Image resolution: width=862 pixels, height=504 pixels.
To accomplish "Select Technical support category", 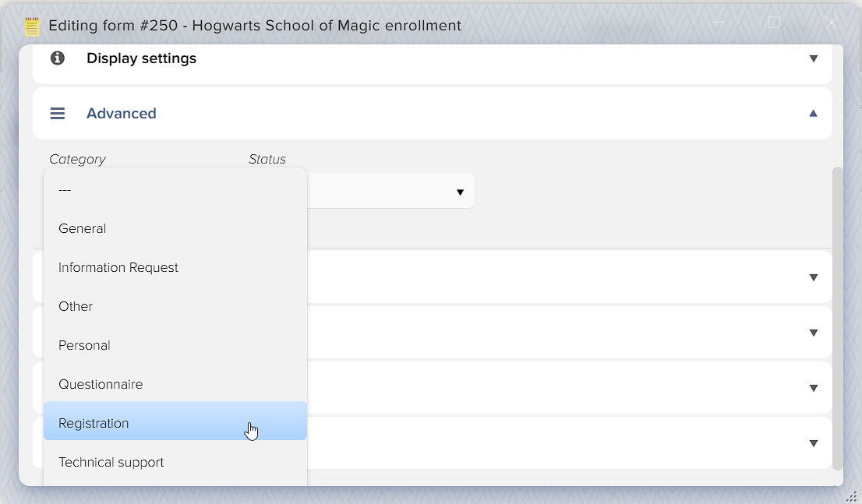I will tap(175, 463).
